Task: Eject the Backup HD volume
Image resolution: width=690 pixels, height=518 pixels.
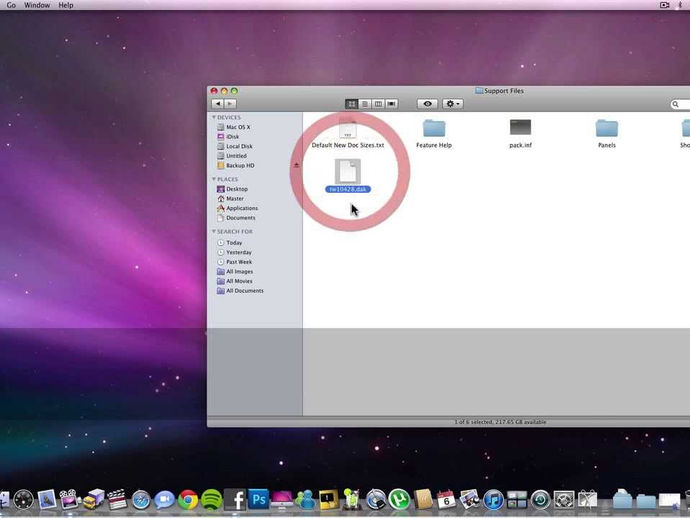Action: click(297, 165)
